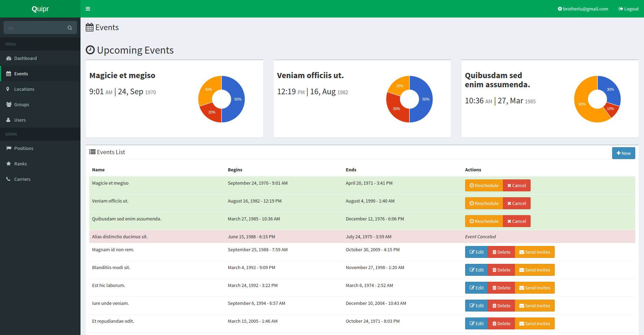Click the list icon beside Events List
The width and height of the screenshot is (644, 335).
pos(92,152)
